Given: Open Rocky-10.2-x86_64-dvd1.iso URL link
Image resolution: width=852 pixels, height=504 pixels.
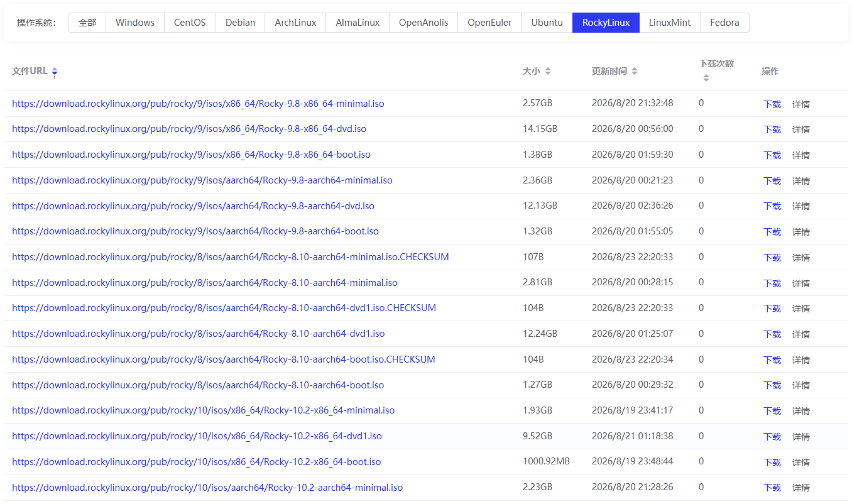Looking at the screenshot, I should point(197,436).
